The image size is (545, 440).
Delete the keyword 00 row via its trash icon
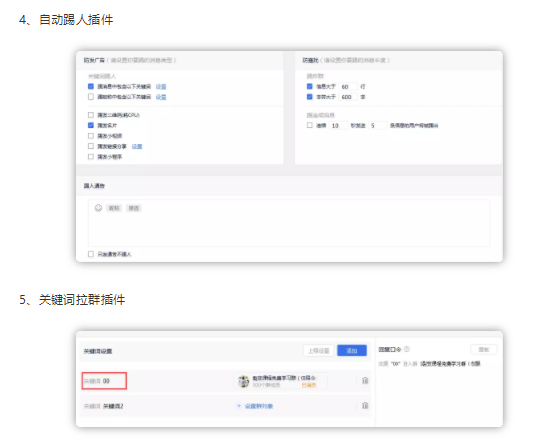click(365, 381)
